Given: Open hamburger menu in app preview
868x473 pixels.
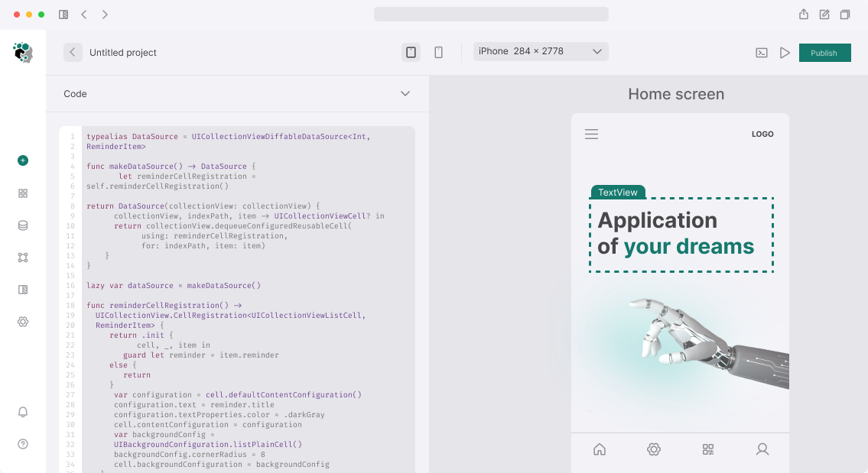Looking at the screenshot, I should click(x=591, y=134).
